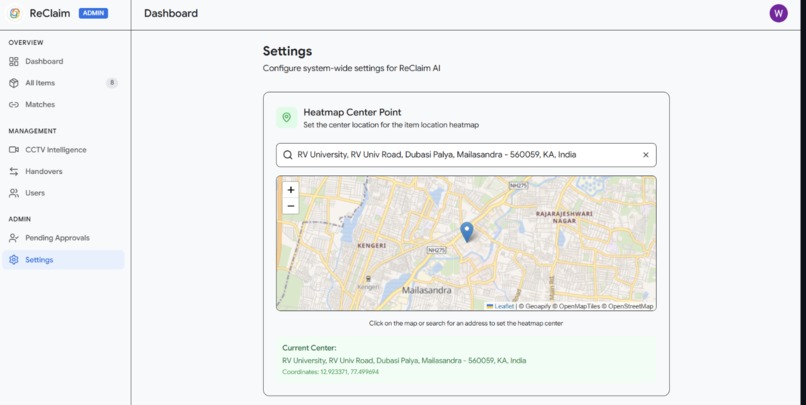Zoom out on the map
806x405 pixels.
pos(291,206)
